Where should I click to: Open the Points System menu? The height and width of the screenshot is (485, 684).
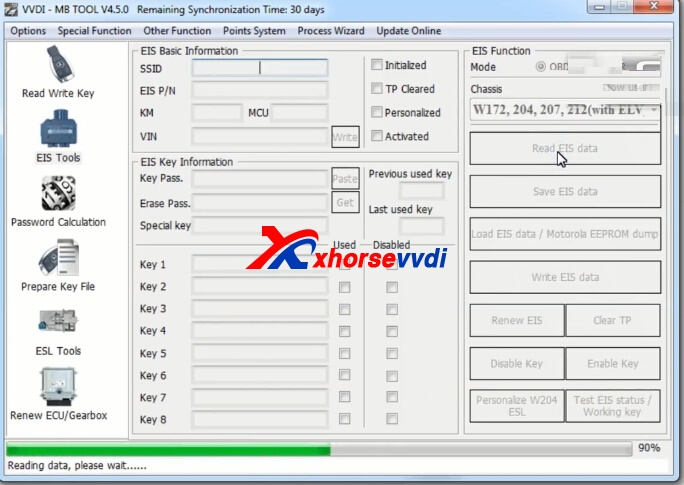click(254, 31)
